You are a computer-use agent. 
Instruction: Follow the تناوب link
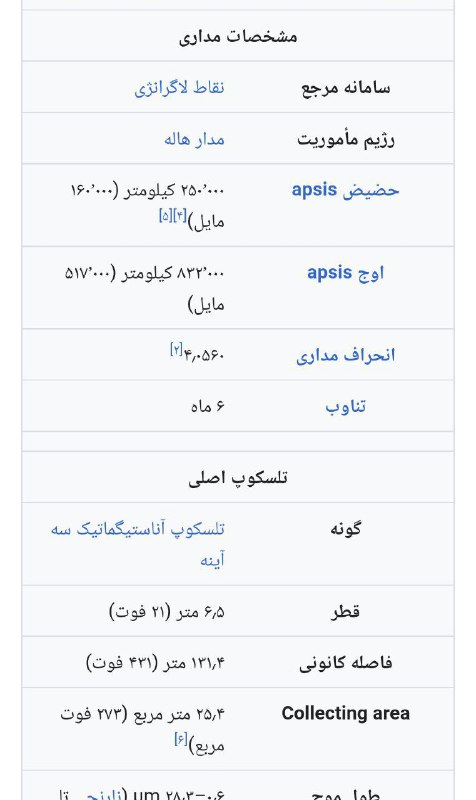coord(345,406)
